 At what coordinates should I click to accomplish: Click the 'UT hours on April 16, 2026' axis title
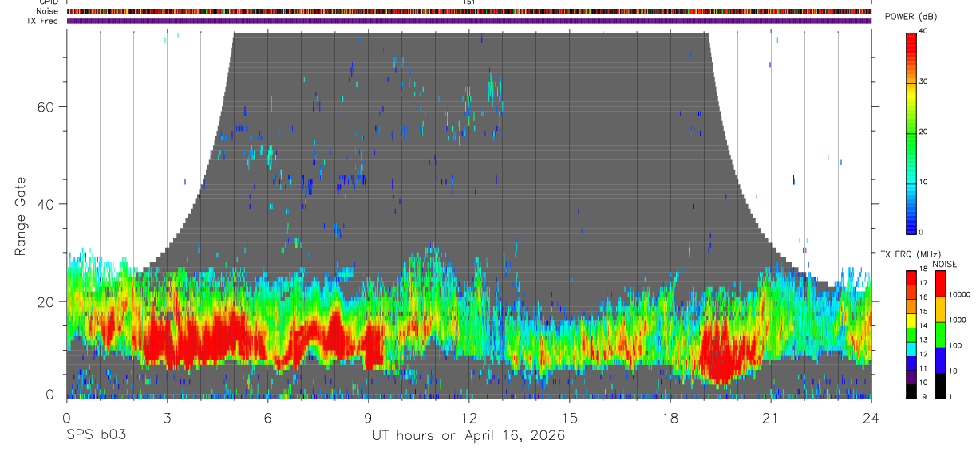click(468, 436)
